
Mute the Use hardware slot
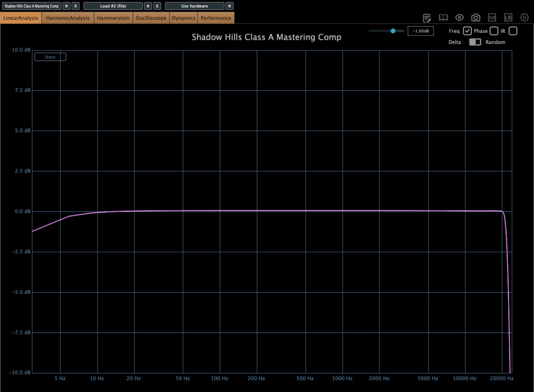coord(230,6)
